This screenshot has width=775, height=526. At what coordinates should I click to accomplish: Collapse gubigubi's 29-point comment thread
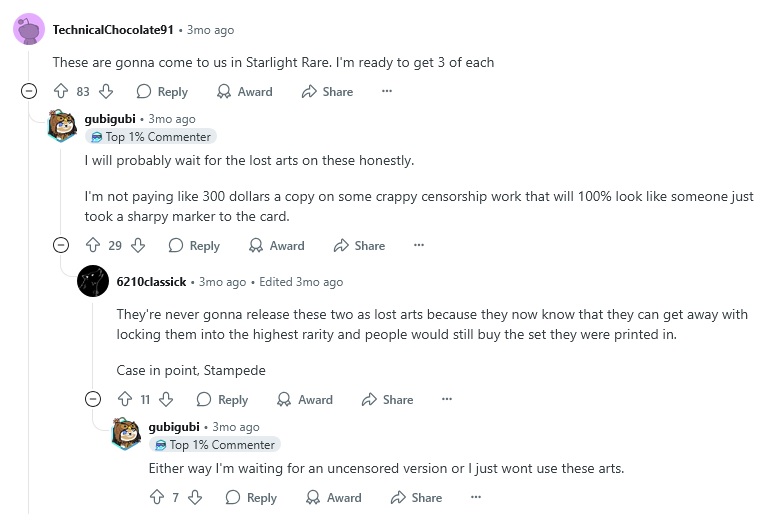click(61, 245)
